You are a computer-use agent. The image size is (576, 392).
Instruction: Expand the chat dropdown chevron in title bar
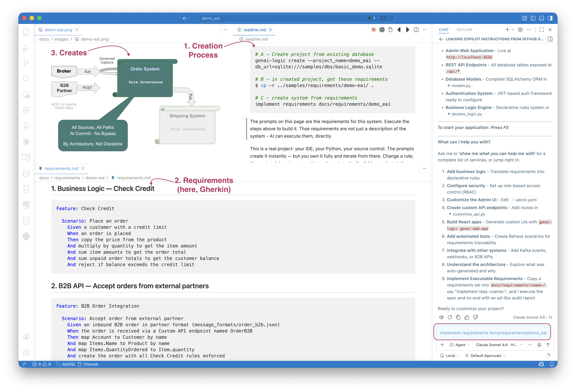(391, 18)
